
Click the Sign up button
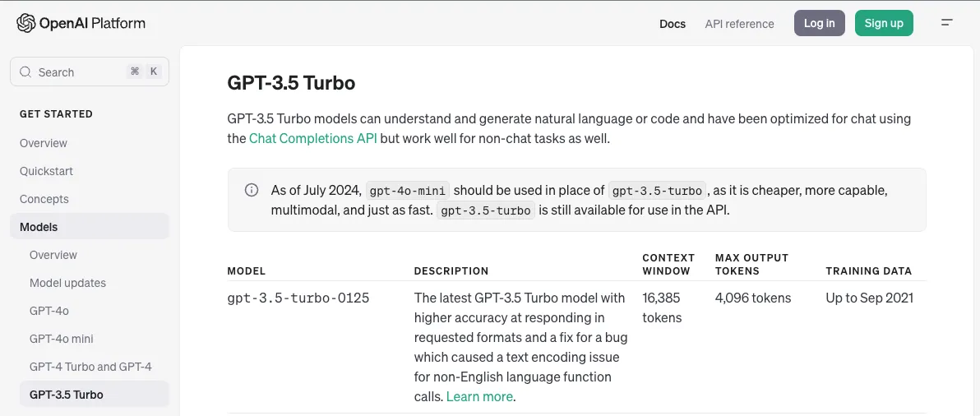tap(884, 23)
